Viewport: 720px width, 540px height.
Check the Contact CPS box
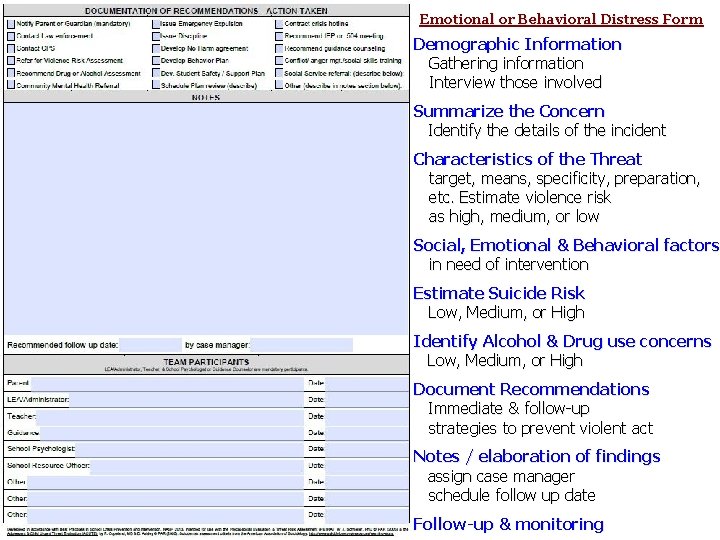pyautogui.click(x=11, y=48)
